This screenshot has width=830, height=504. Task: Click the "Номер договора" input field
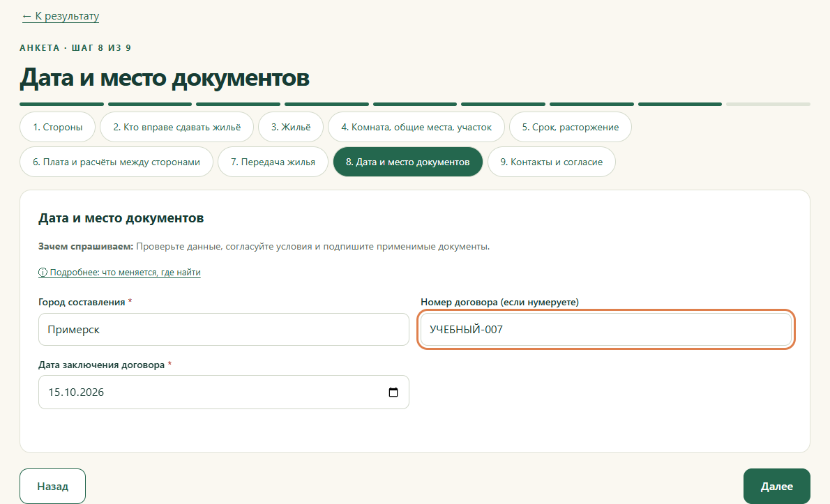[x=606, y=330]
